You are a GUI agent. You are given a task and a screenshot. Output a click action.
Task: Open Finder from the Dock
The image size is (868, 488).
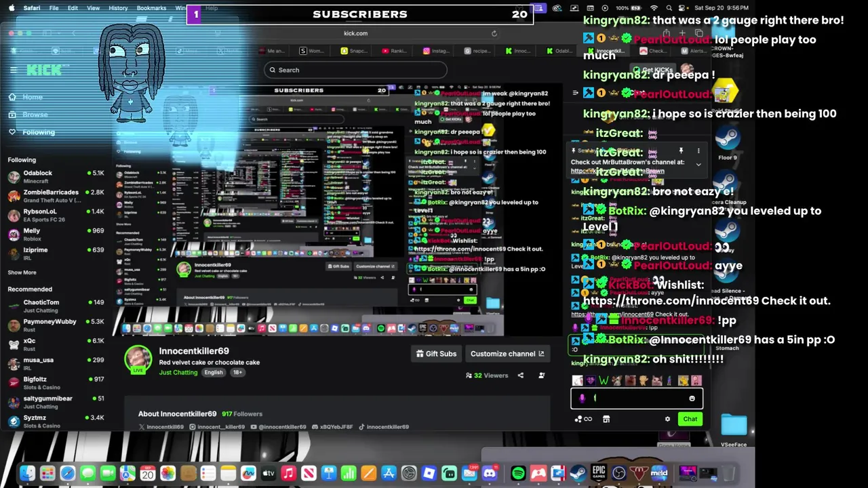point(27,473)
